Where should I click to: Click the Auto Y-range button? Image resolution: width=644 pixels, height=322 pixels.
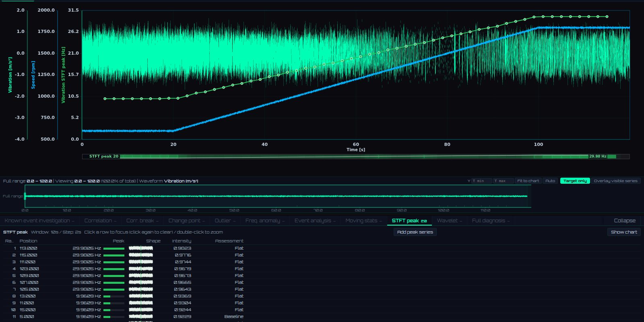pos(550,181)
